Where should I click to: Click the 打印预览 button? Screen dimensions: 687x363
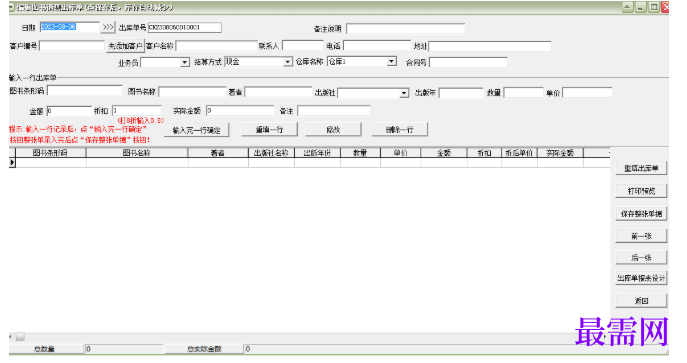(x=641, y=191)
